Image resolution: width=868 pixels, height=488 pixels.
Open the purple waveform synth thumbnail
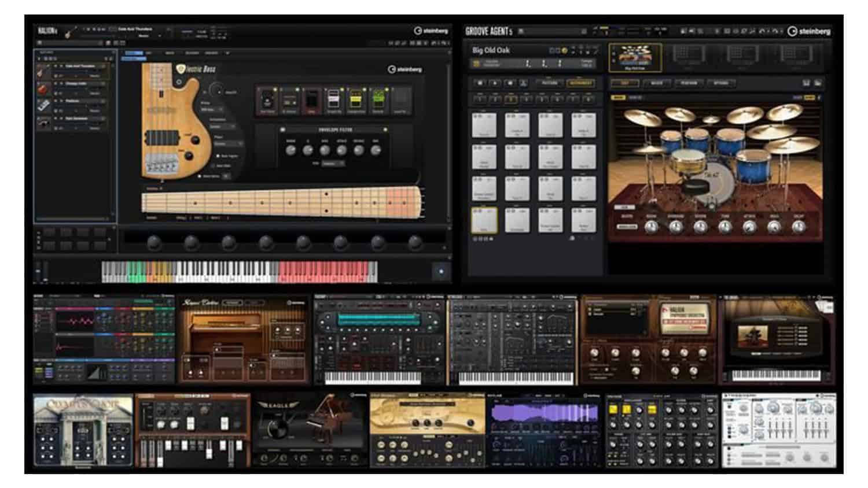(x=544, y=431)
